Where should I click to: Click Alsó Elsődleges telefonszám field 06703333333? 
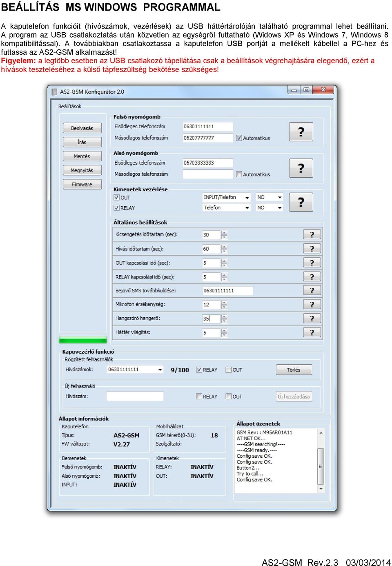click(x=208, y=163)
